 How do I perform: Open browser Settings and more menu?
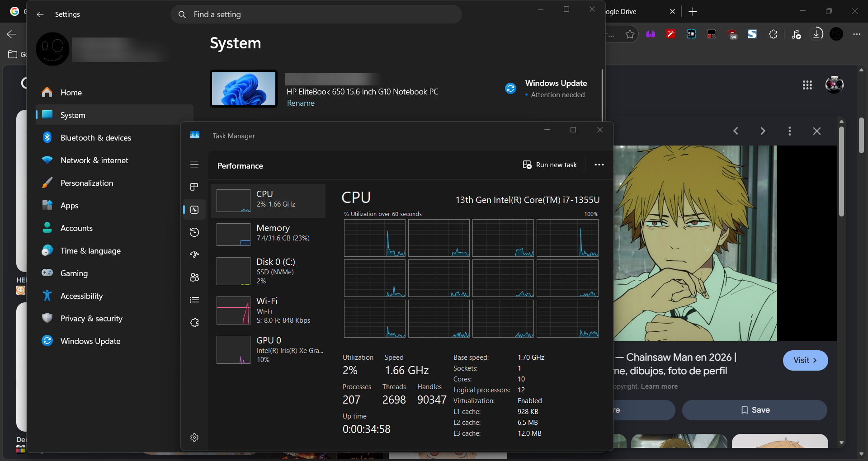point(857,34)
